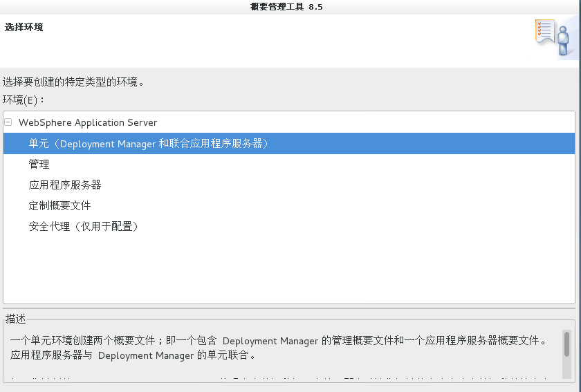Click the 描述 group label
The image size is (581, 392).
tap(15, 319)
